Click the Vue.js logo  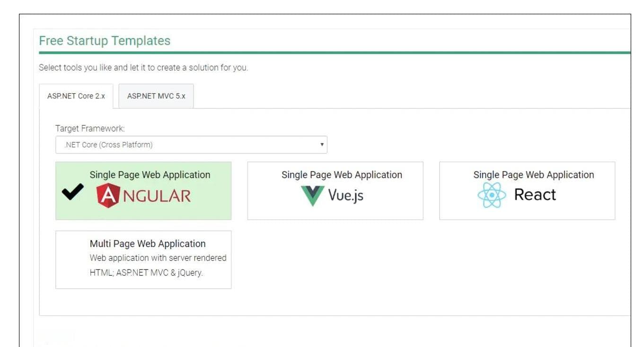332,196
